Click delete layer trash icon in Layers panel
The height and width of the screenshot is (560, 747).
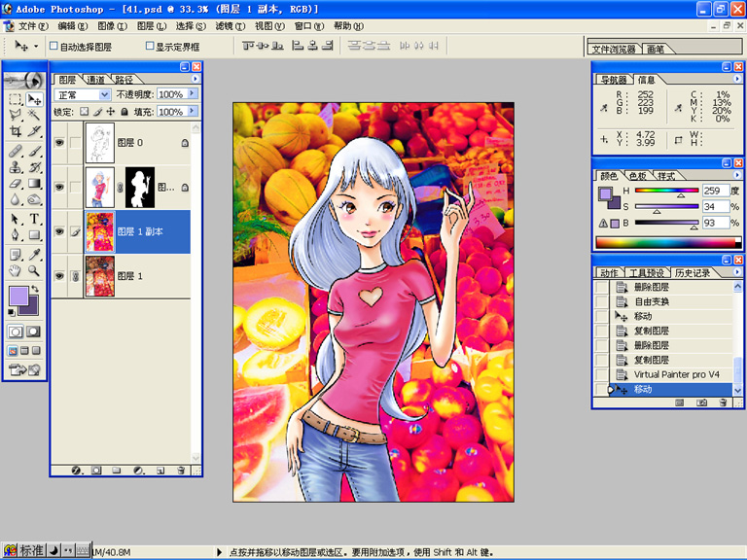181,470
